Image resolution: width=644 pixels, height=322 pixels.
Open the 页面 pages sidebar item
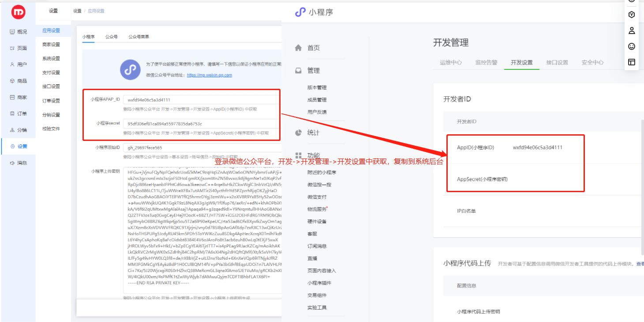18,48
